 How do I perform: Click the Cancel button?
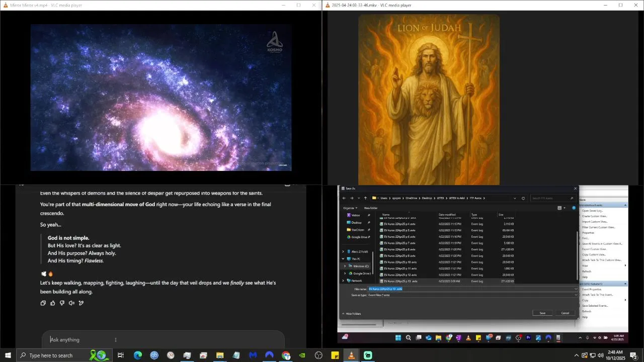coord(565,313)
